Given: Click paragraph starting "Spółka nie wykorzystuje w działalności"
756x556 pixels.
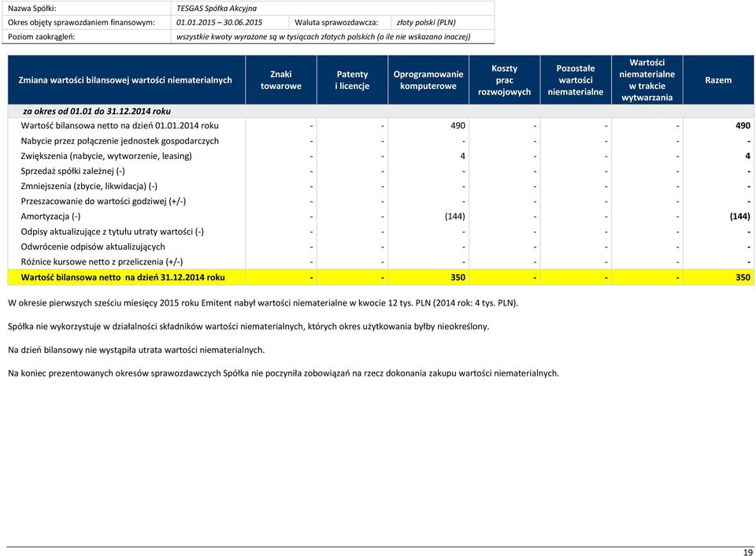Looking at the screenshot, I should click(249, 327).
